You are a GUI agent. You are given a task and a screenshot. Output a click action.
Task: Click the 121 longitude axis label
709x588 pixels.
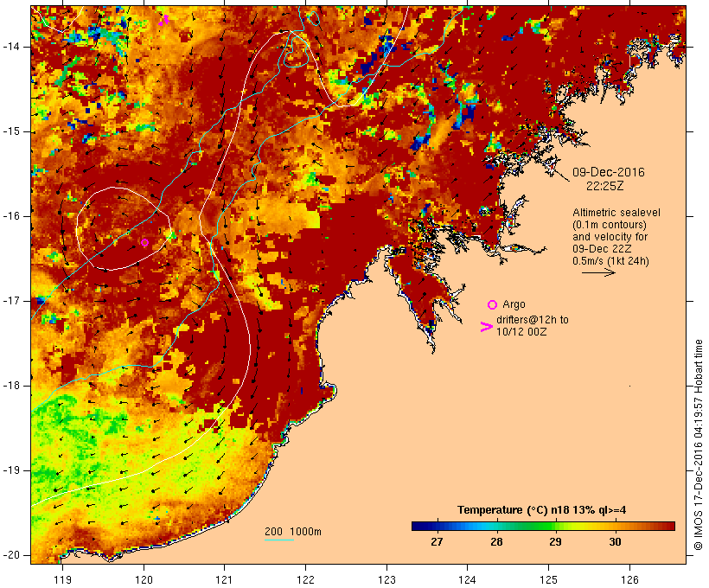point(224,579)
